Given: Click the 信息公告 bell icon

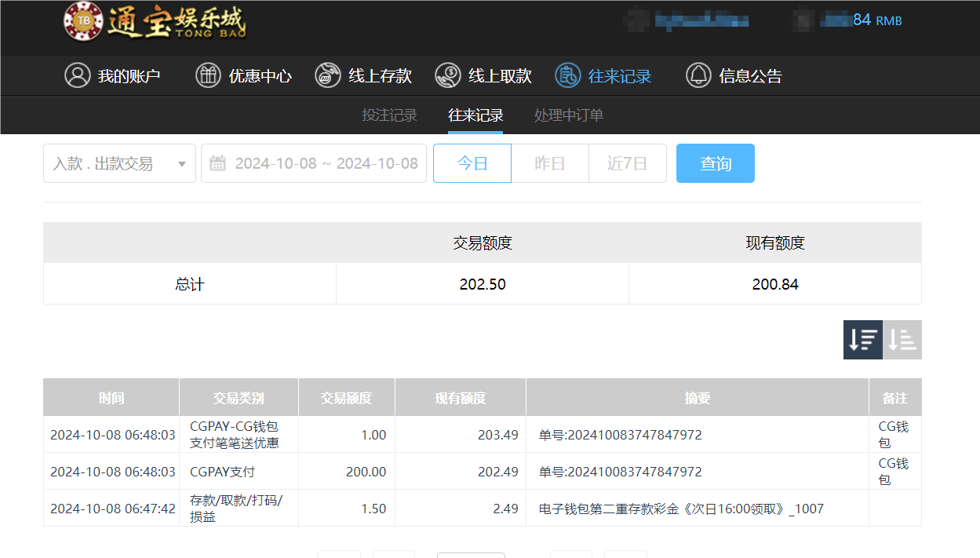Looking at the screenshot, I should click(x=696, y=75).
